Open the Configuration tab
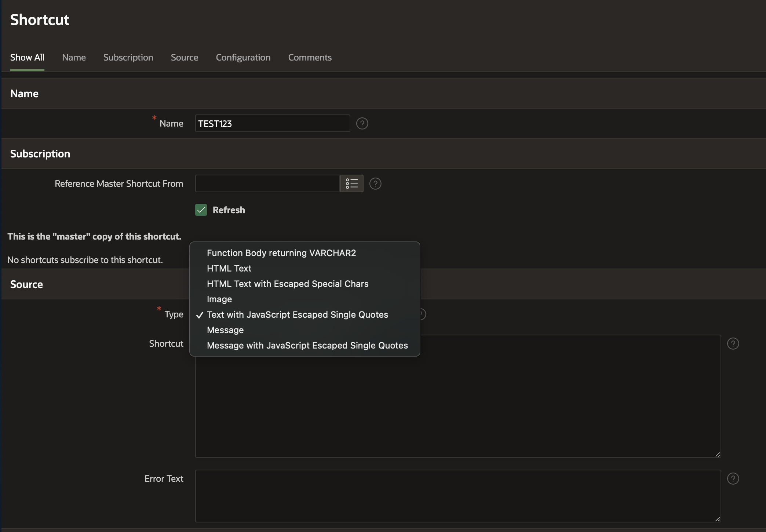Image resolution: width=766 pixels, height=532 pixels. click(x=243, y=58)
